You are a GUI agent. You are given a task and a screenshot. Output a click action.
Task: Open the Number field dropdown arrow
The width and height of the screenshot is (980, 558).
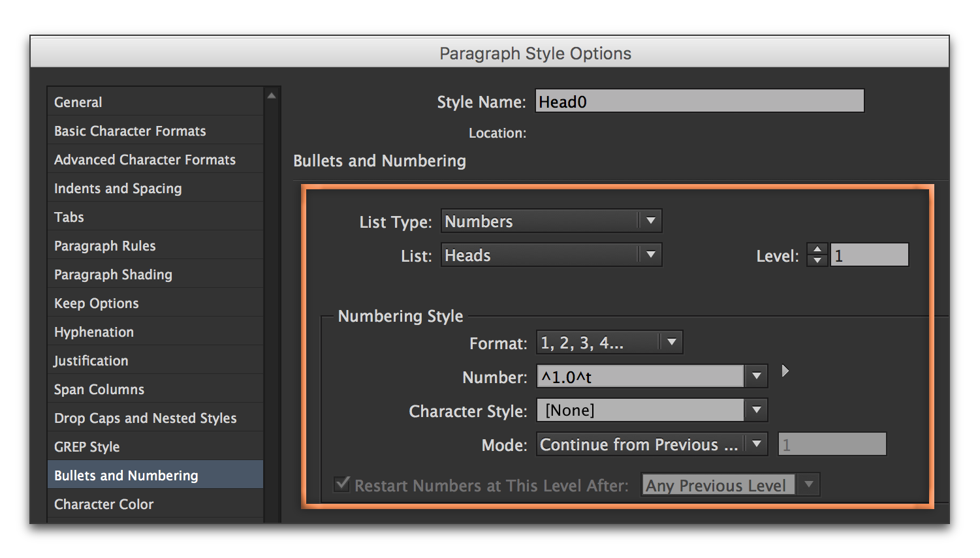755,376
